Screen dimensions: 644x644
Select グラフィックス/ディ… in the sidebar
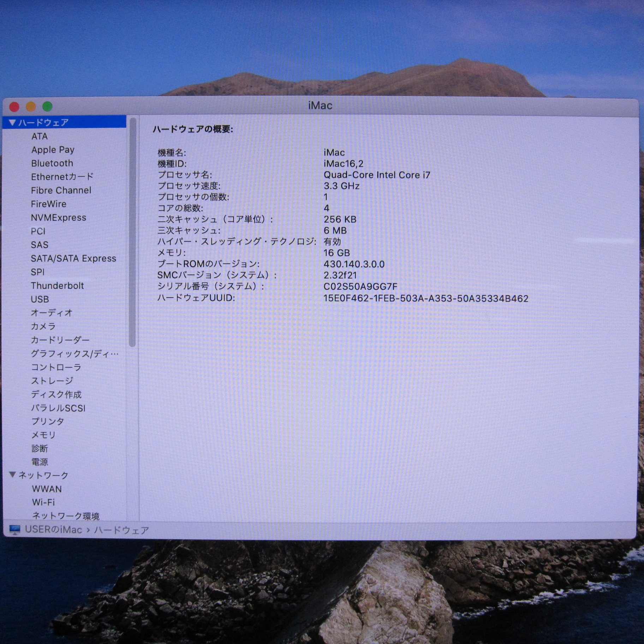tap(74, 353)
